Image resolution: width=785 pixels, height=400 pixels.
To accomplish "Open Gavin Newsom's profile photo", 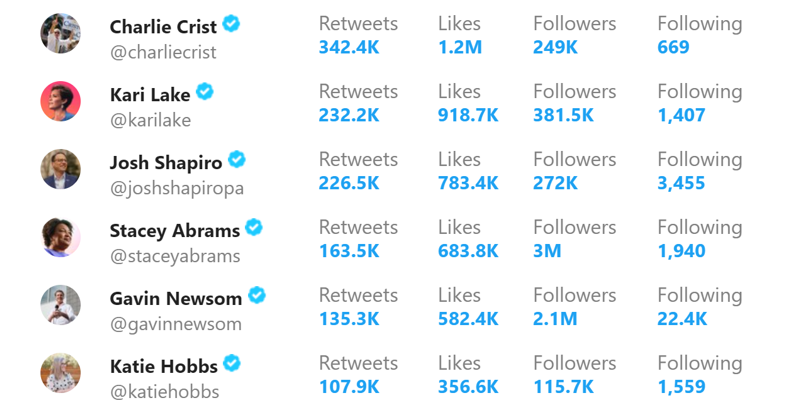I will coord(61,305).
